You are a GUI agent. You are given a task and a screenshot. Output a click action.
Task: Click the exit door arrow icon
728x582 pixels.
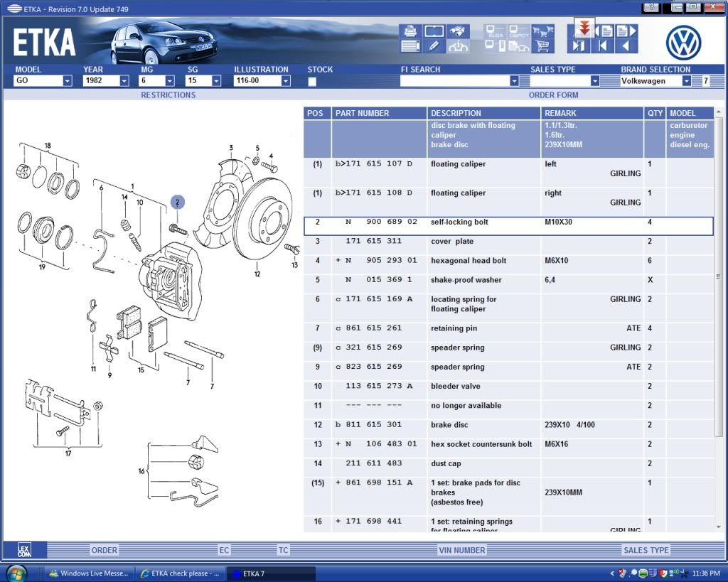(579, 46)
